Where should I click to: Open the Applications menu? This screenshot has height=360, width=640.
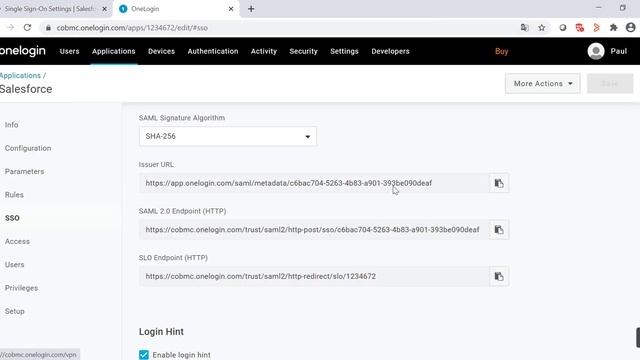click(113, 51)
